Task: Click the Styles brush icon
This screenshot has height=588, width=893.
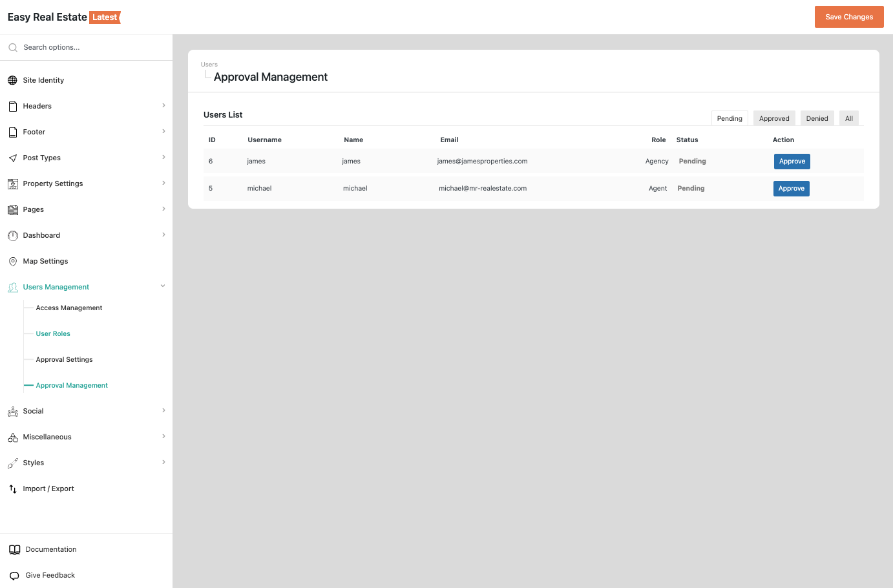Action: [x=12, y=463]
